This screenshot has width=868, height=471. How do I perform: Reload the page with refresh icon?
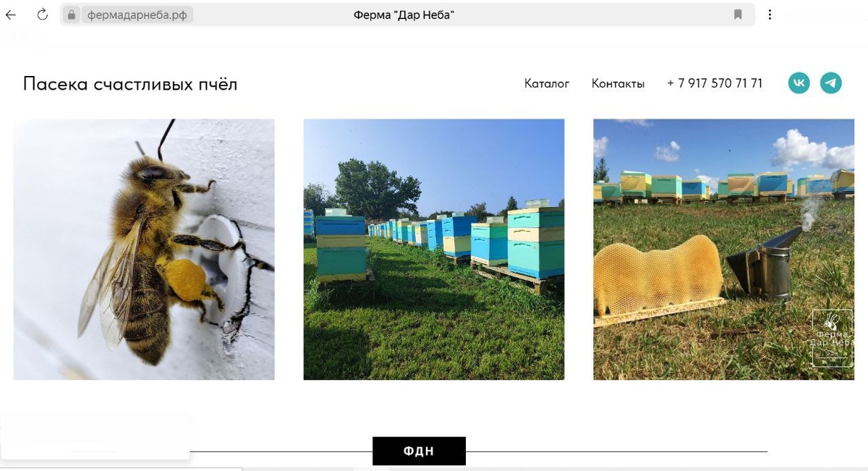[42, 14]
